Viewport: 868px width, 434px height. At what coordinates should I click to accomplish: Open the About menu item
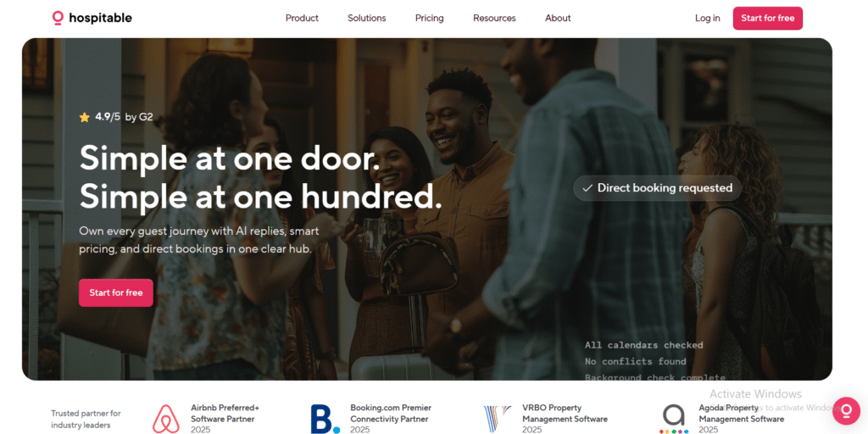pos(558,18)
